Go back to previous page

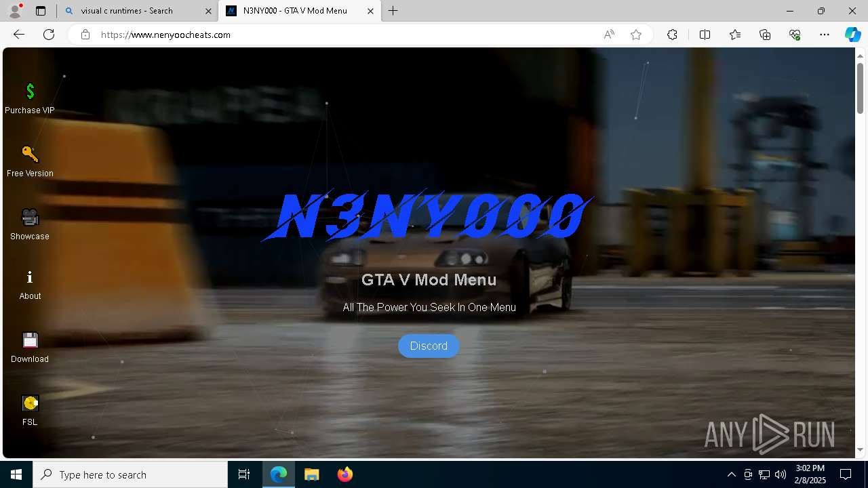[19, 35]
